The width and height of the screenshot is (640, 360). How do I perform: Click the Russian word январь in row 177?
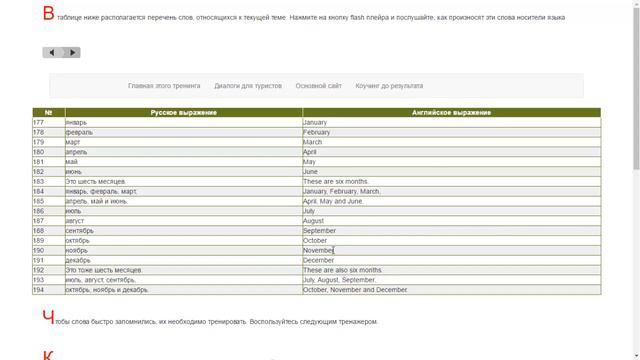(76, 122)
